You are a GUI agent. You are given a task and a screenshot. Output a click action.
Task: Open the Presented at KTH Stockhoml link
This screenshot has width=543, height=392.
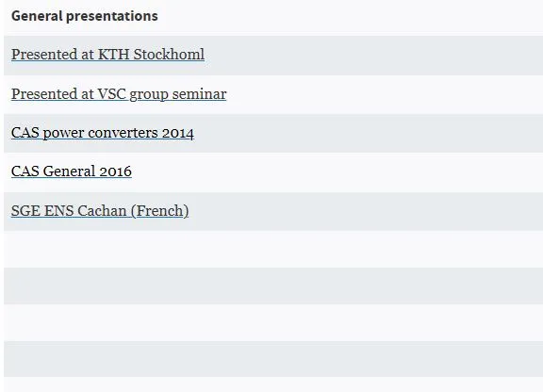[107, 55]
